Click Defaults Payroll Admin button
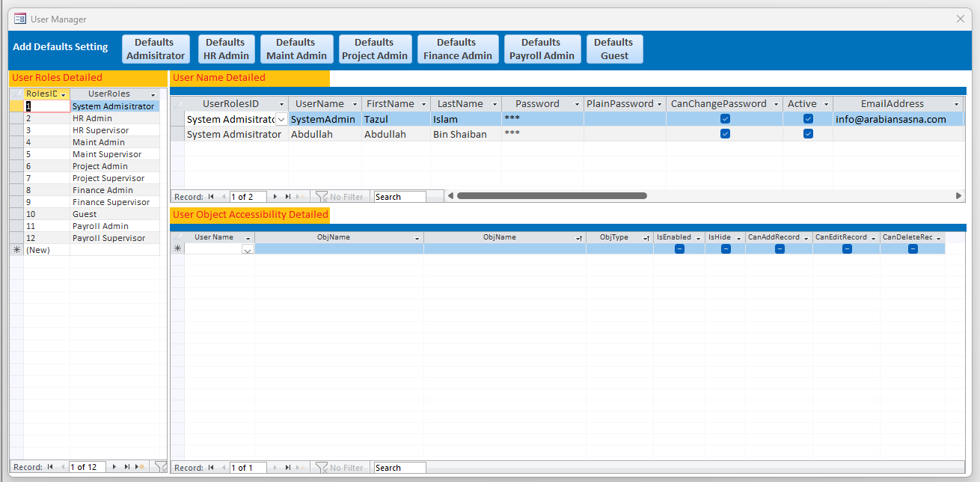The width and height of the screenshot is (980, 482). pos(542,49)
